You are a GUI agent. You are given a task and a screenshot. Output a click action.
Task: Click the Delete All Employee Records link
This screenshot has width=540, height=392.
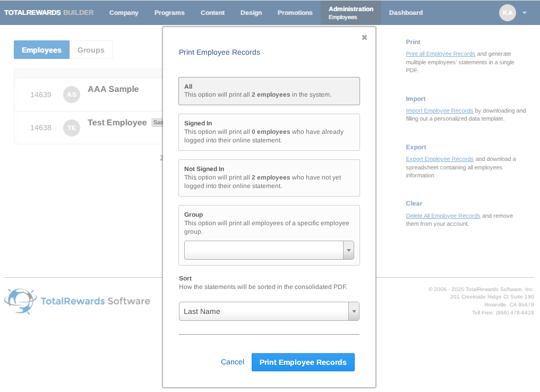[x=443, y=216]
